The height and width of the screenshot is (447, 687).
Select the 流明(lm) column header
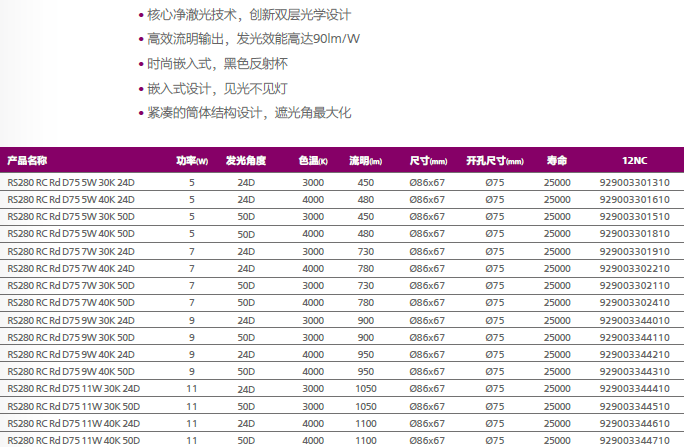click(x=366, y=160)
